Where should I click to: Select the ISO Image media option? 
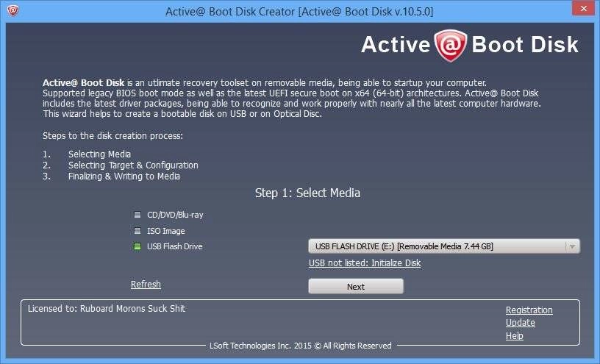[x=159, y=231]
